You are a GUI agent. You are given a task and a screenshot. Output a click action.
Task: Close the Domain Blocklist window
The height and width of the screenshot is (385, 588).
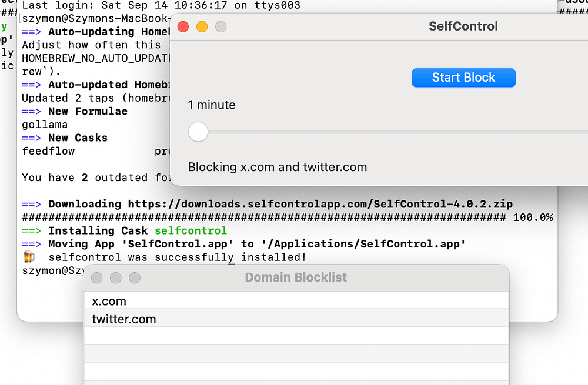pyautogui.click(x=97, y=277)
